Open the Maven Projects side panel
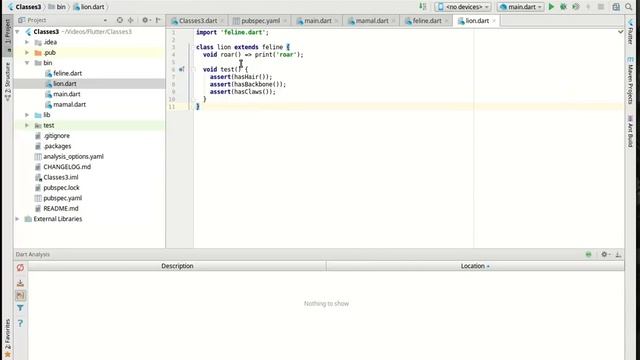Viewport: 640px width, 360px height. 631,81
